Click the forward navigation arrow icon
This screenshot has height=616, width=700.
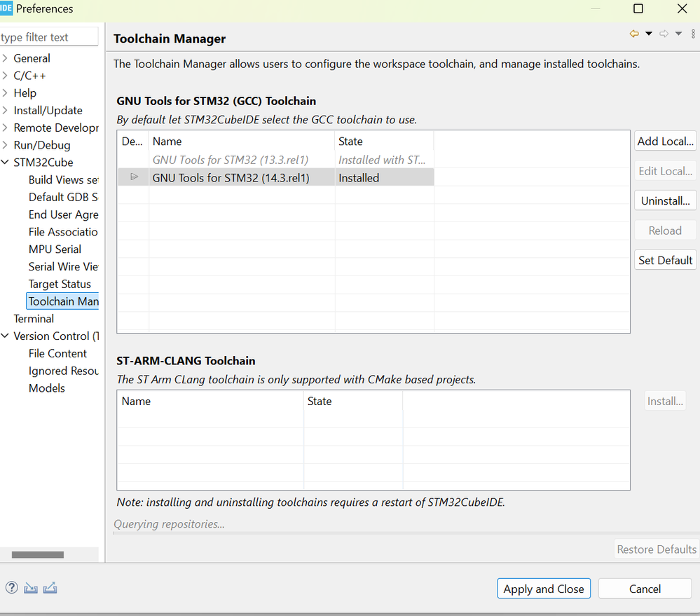pyautogui.click(x=664, y=34)
